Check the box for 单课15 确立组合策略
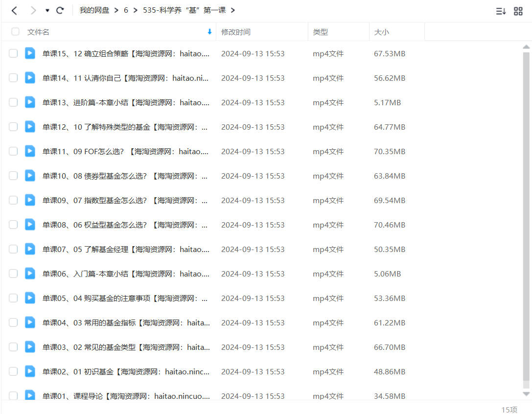The width and height of the screenshot is (532, 414). click(13, 53)
